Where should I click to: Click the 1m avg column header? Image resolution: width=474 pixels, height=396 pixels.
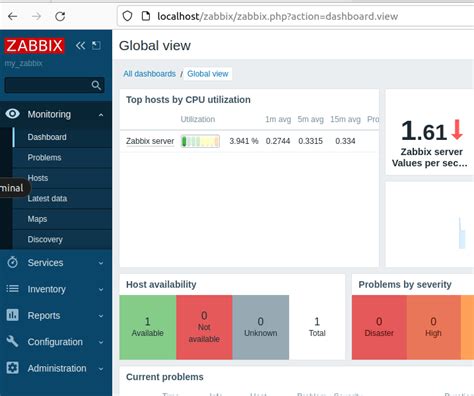[x=278, y=119]
